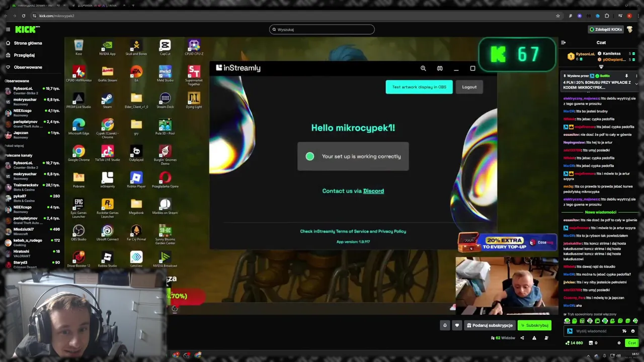Open the CapCut desktop shortcut

[165, 47]
